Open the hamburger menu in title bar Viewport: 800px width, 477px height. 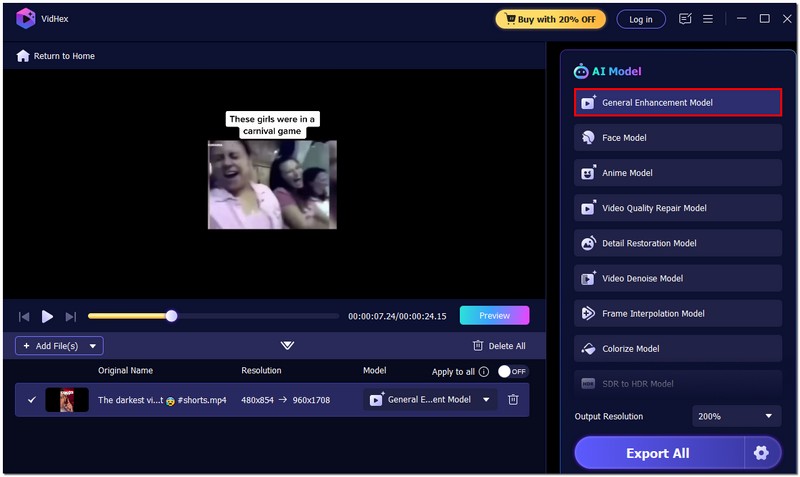[x=708, y=19]
